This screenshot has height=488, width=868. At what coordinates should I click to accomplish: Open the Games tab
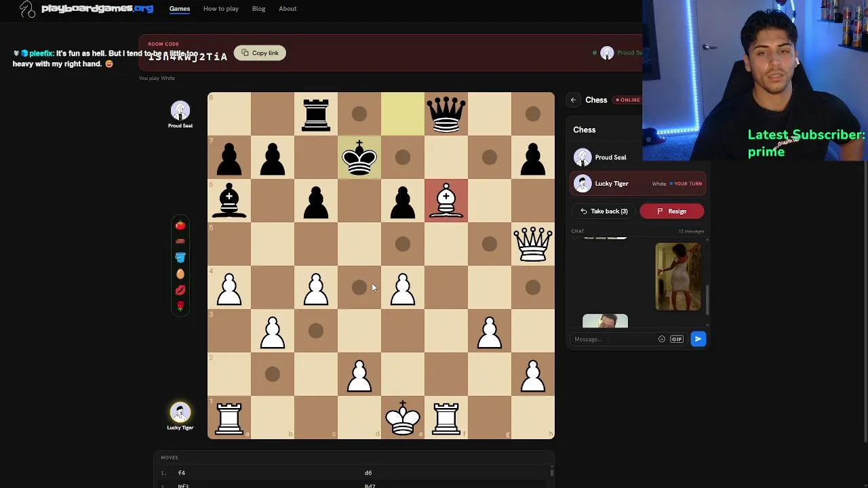click(x=180, y=9)
